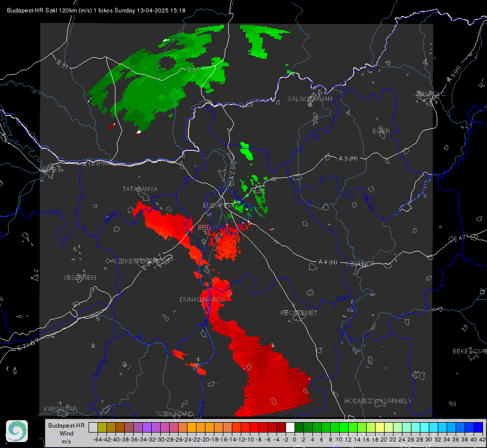
Task: Click the MISKOLC city label
Action: [431, 94]
